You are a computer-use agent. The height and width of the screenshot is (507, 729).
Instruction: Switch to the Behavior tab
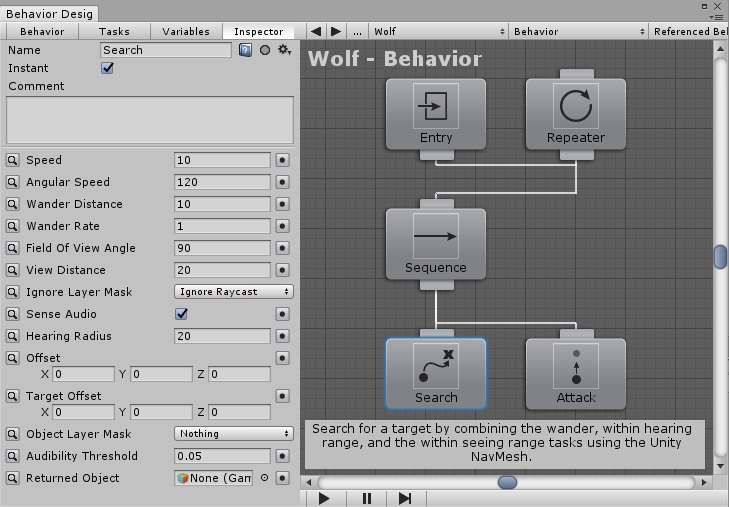click(x=42, y=31)
